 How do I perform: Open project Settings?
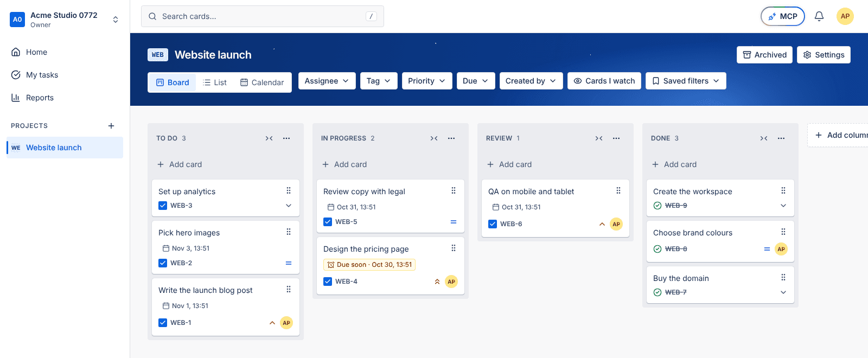824,55
